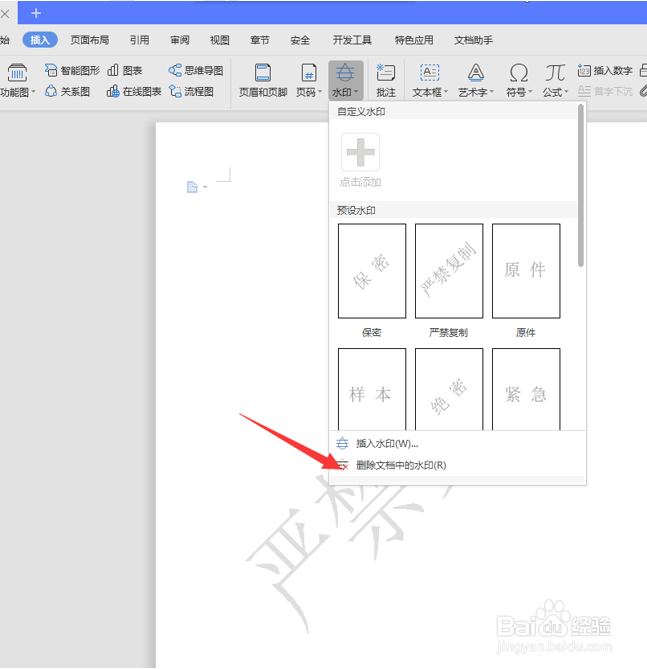This screenshot has width=647, height=669.
Task: Open the 安全 tab
Action: pos(300,40)
